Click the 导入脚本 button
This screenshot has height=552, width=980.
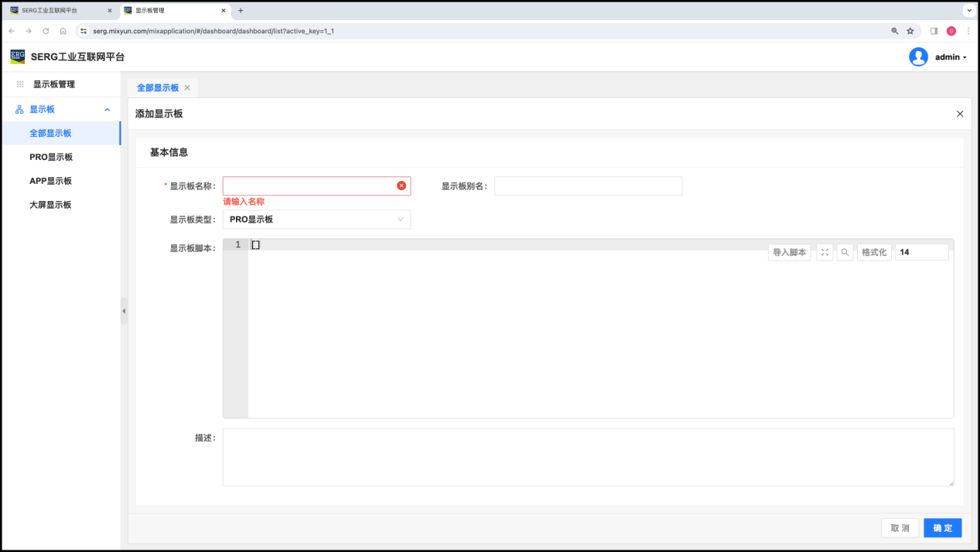click(789, 253)
